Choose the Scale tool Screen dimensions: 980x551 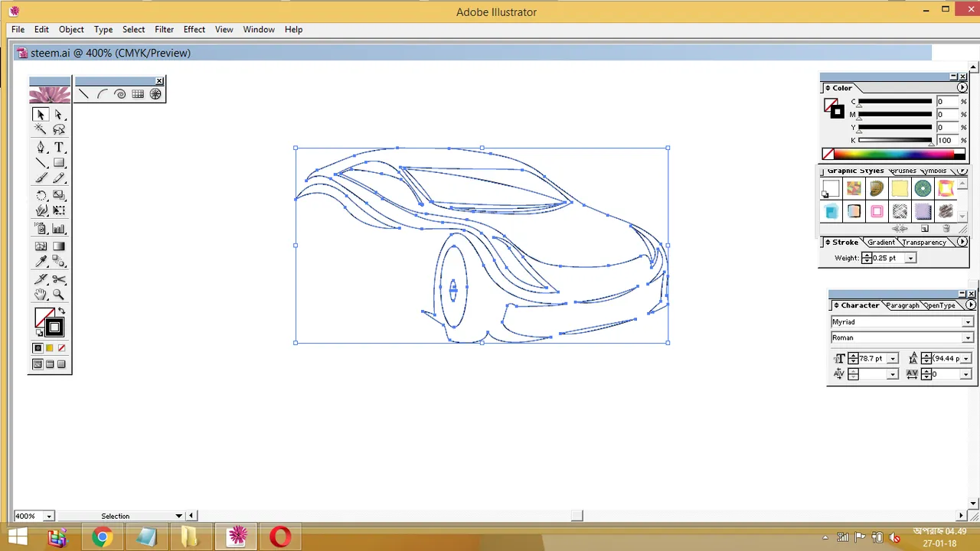click(59, 196)
